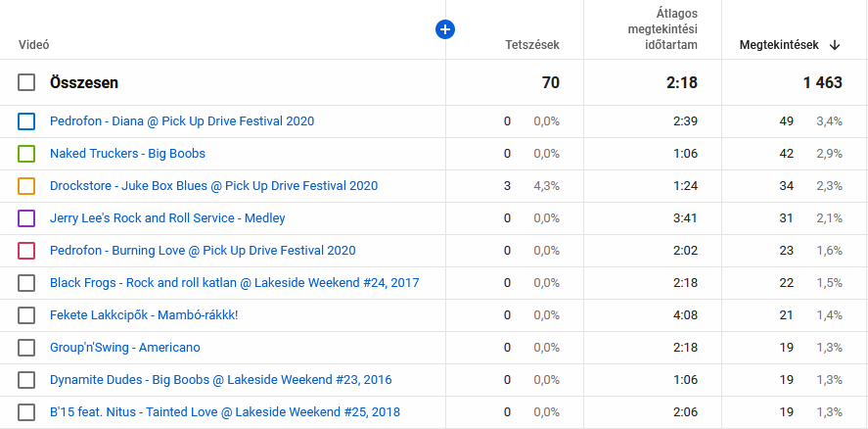Check the Pedrofon - Burning Love checkbox

26,251
